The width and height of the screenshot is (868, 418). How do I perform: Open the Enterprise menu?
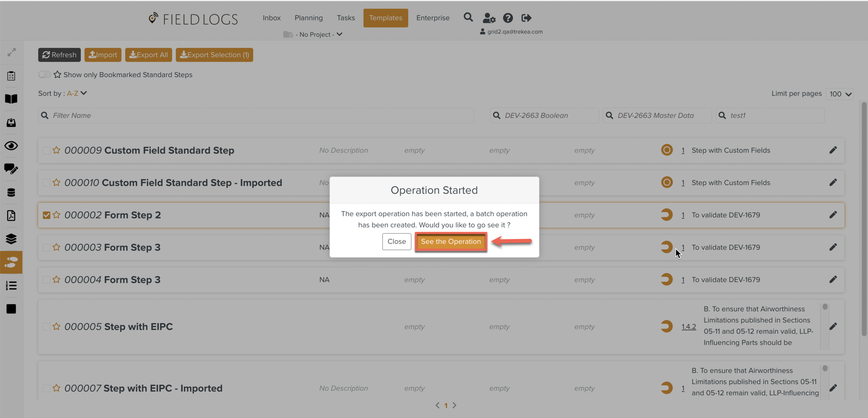point(433,18)
